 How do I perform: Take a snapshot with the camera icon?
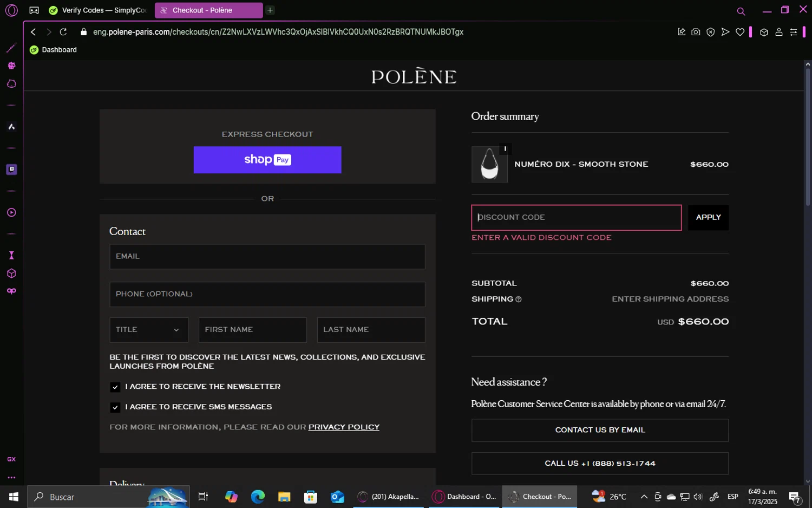point(696,32)
